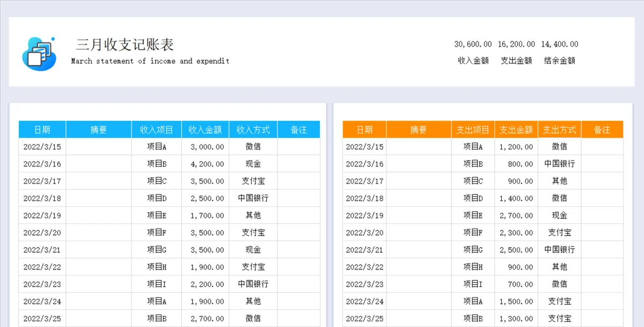Image resolution: width=644 pixels, height=327 pixels.
Task: Select income amount 3,000.00
Action: (x=207, y=147)
